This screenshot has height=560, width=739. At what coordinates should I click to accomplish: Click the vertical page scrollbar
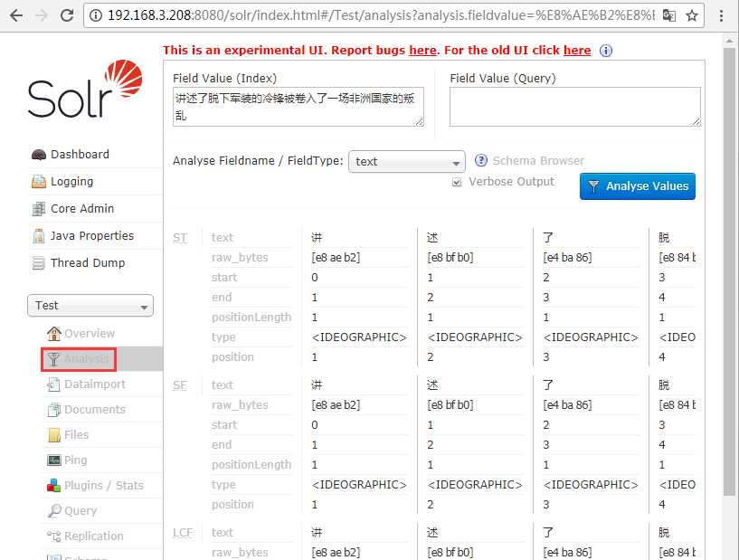729,271
